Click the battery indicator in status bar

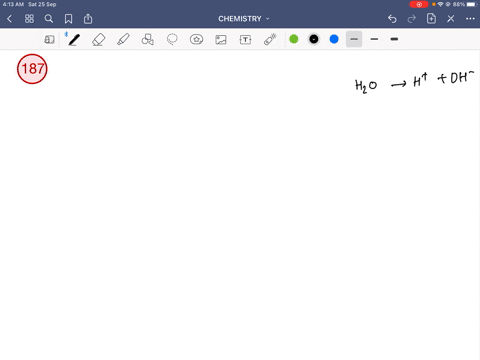(472, 4)
